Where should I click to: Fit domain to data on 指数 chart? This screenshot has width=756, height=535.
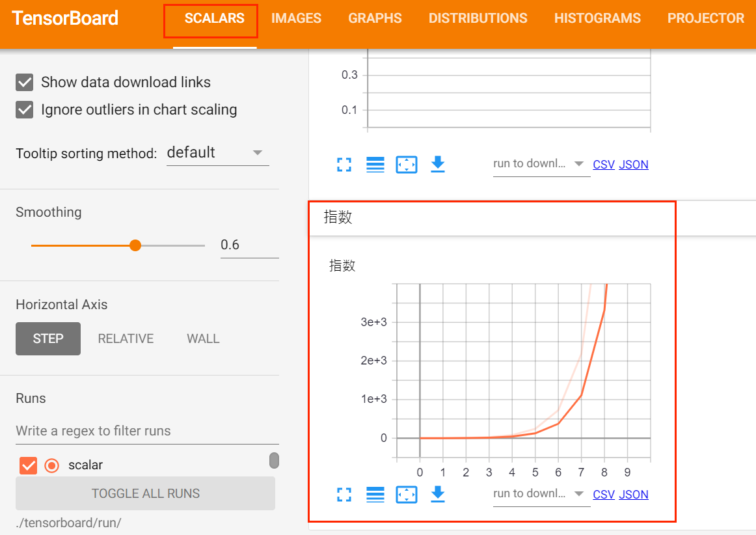click(x=407, y=495)
